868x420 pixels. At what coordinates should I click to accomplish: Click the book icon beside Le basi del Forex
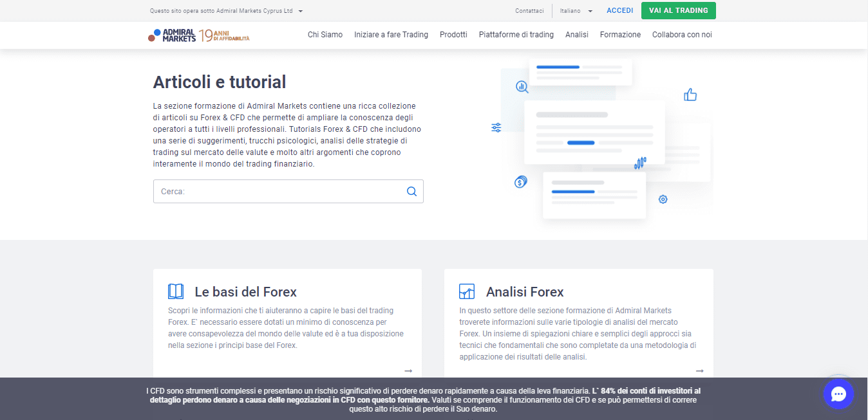point(176,291)
